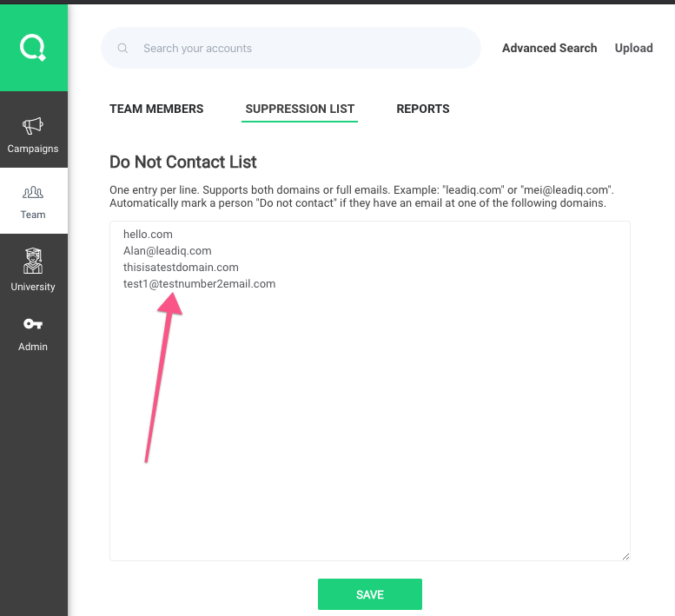675x616 pixels.
Task: Open Campaigns via the megaphone icon
Action: tap(33, 127)
